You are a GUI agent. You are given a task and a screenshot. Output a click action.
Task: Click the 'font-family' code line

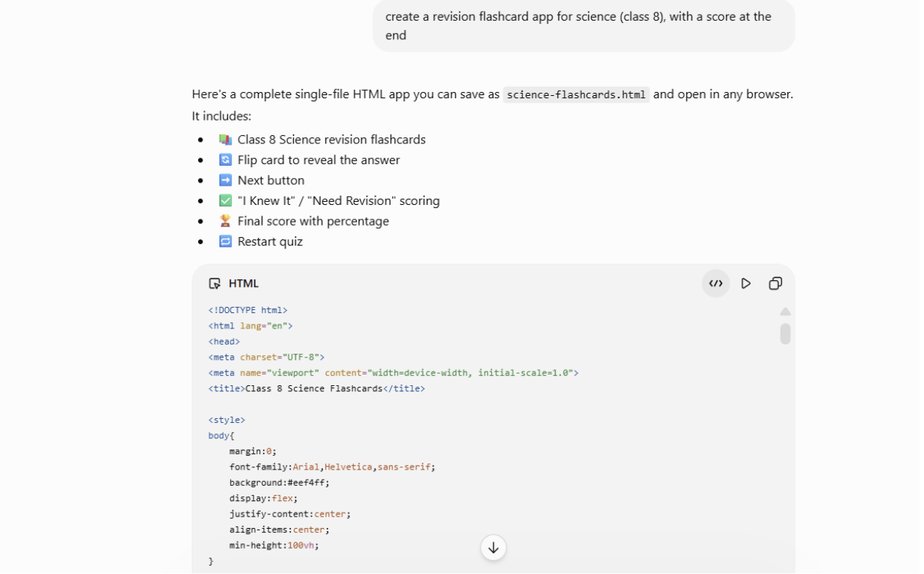pos(332,467)
